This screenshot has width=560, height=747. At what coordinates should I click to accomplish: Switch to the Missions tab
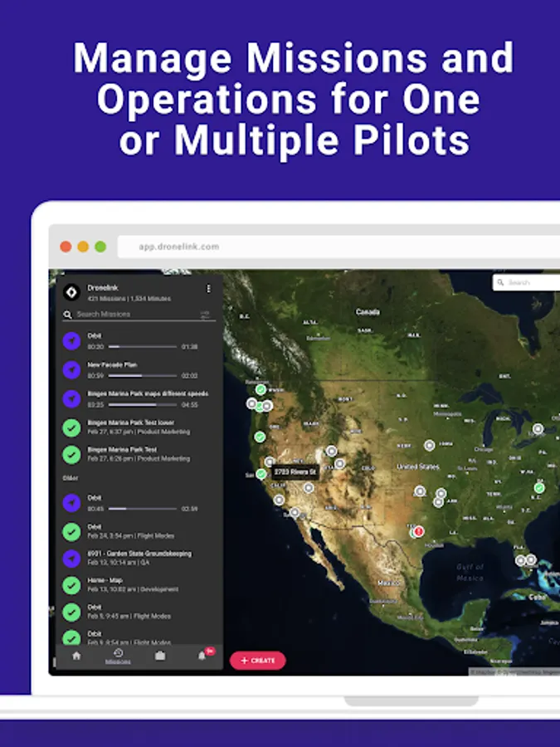tap(118, 657)
